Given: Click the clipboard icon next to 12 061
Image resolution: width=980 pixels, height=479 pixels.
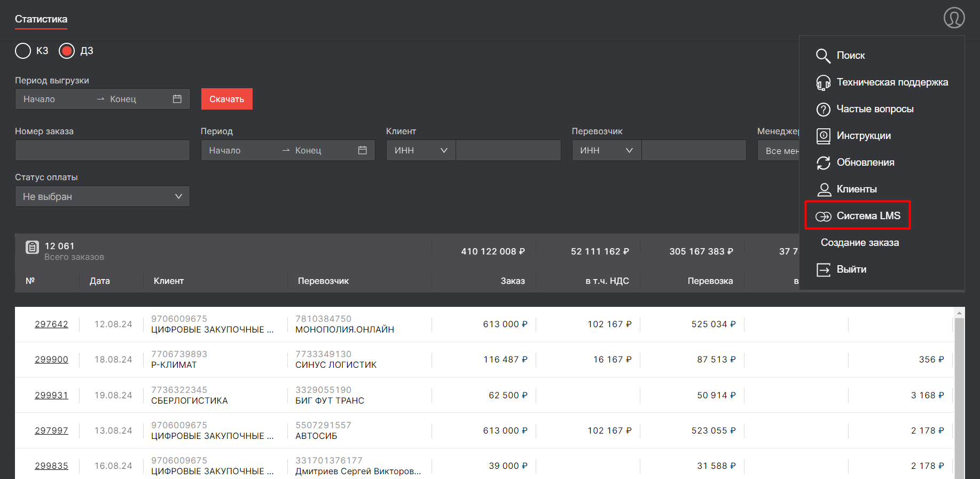Looking at the screenshot, I should [32, 247].
